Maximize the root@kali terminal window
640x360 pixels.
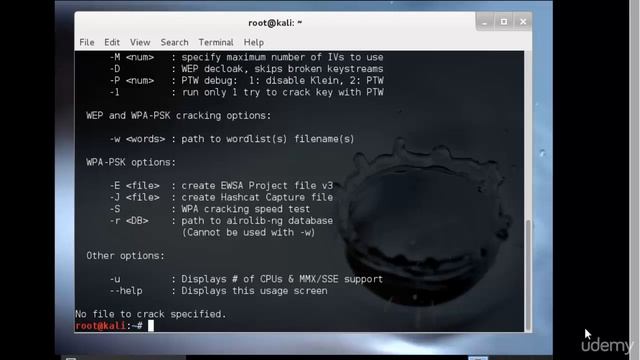504,22
